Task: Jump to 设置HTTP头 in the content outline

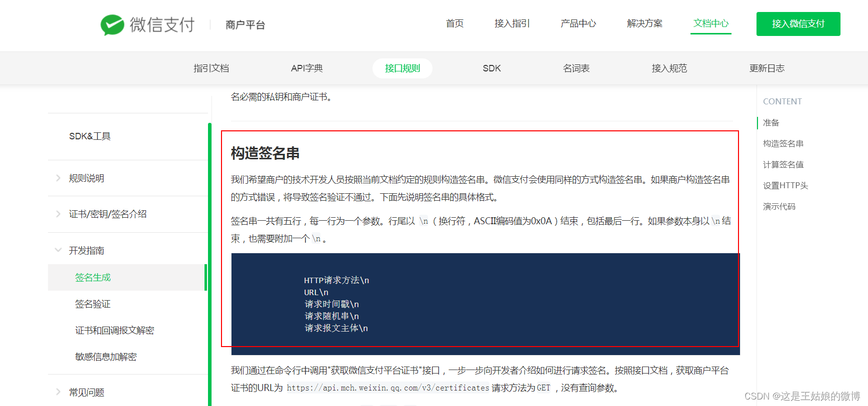Action: pyautogui.click(x=785, y=185)
